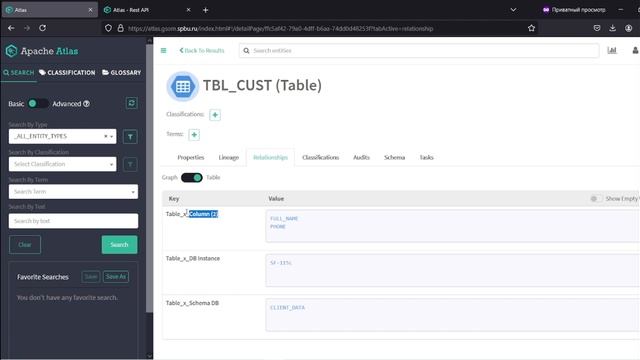Image resolution: width=640 pixels, height=360 pixels.
Task: View site security lock icon
Action: (120, 28)
